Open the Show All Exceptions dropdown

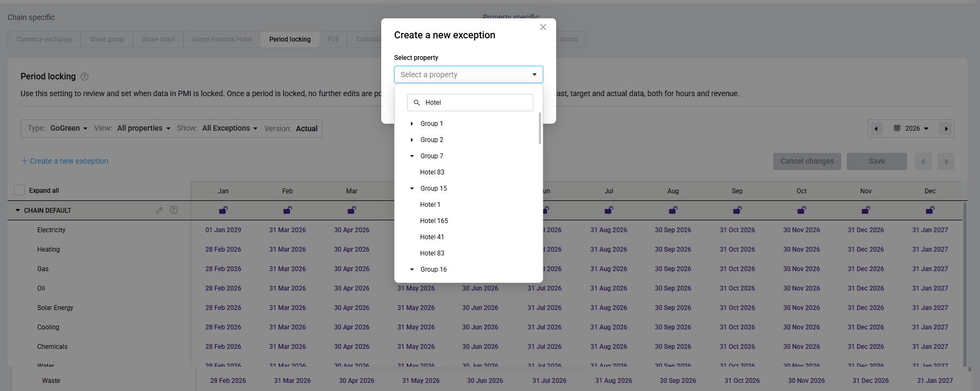(229, 129)
